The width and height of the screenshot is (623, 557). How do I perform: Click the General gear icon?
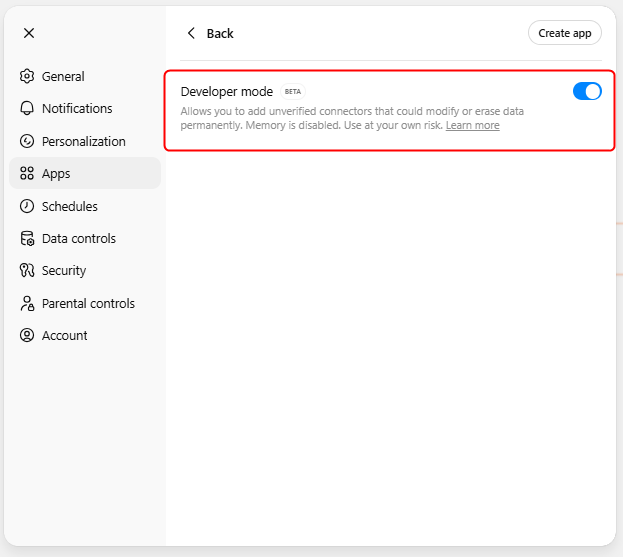(x=27, y=76)
